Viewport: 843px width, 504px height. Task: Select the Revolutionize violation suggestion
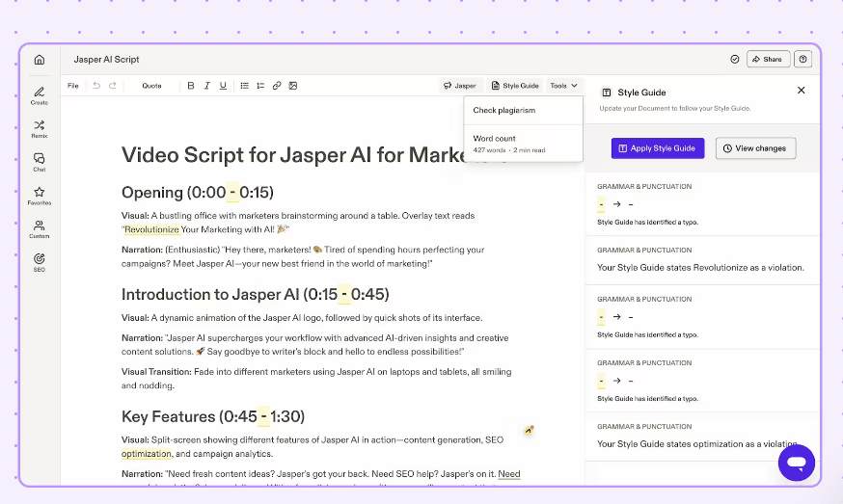702,260
